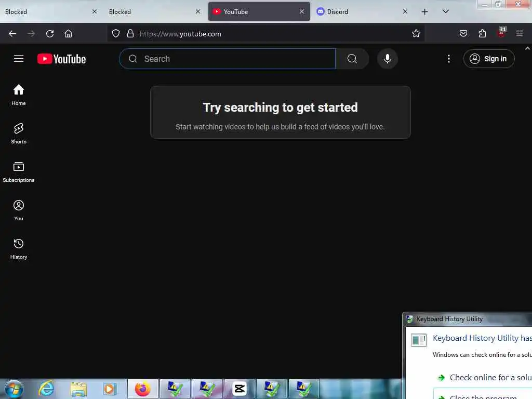Close the first Blocked tab

[95, 11]
